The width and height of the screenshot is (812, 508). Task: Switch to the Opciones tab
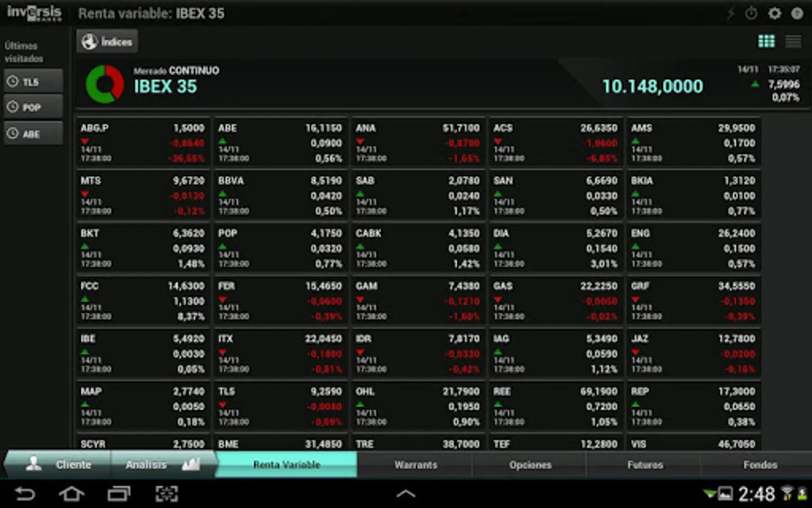(530, 465)
